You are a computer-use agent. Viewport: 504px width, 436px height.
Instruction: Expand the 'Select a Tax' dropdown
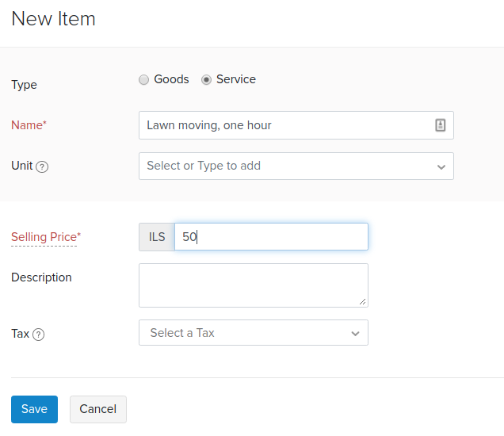246,333
